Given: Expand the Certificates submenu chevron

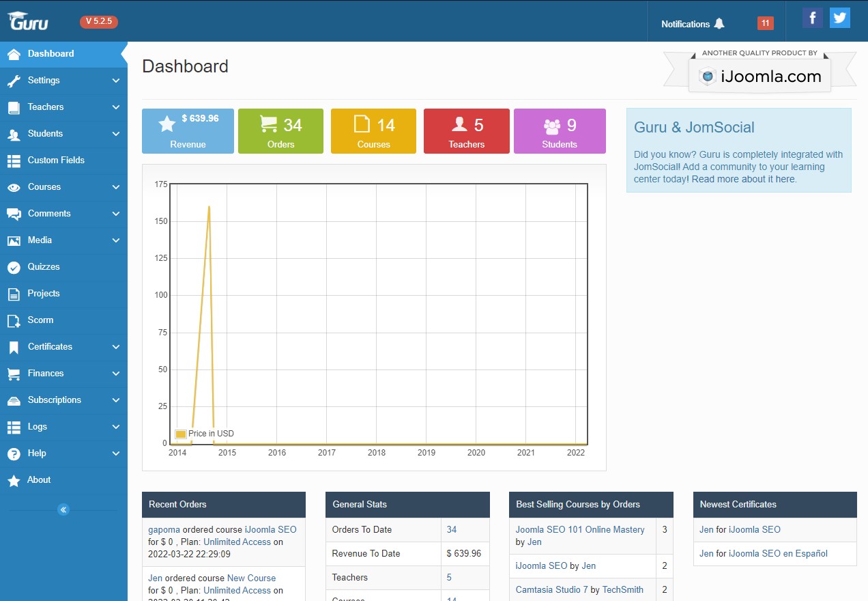Looking at the screenshot, I should (x=116, y=347).
